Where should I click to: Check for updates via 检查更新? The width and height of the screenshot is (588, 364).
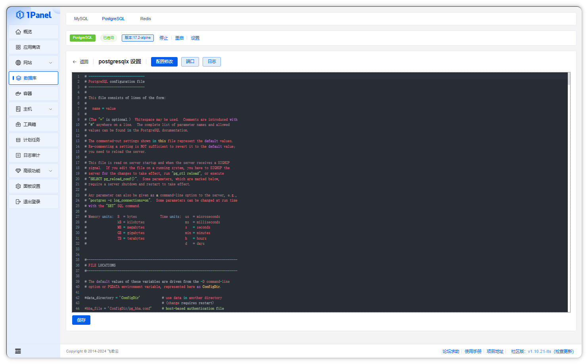[564, 351]
